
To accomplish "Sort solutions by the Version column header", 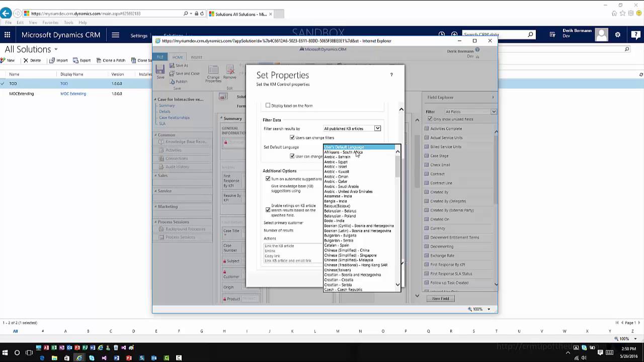I will (117, 74).
